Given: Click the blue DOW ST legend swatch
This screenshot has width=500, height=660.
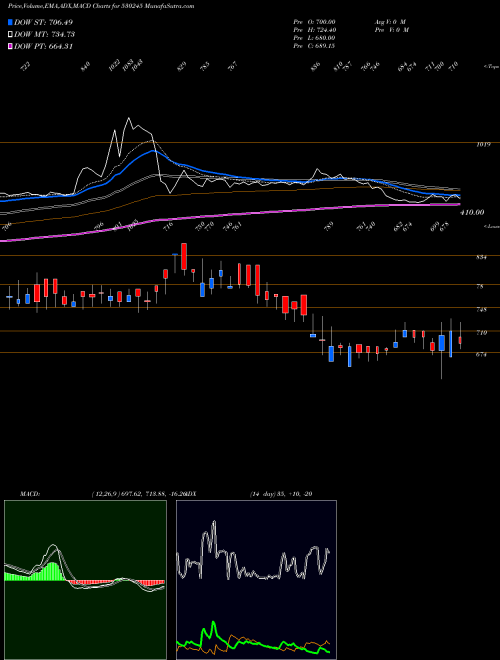Looking at the screenshot, I should pyautogui.click(x=10, y=22).
